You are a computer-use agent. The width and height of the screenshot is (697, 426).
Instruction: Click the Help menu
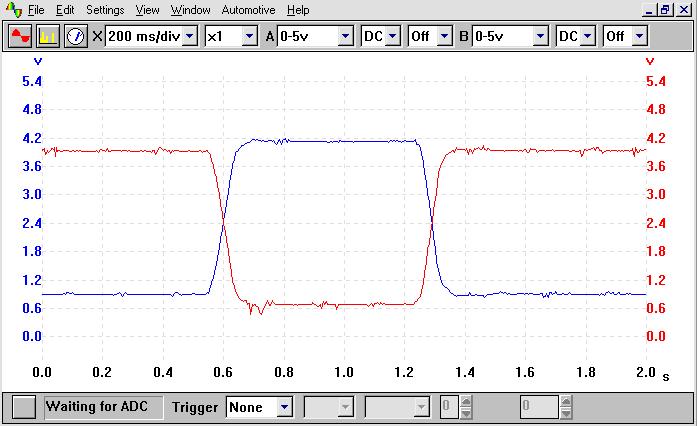pyautogui.click(x=298, y=10)
